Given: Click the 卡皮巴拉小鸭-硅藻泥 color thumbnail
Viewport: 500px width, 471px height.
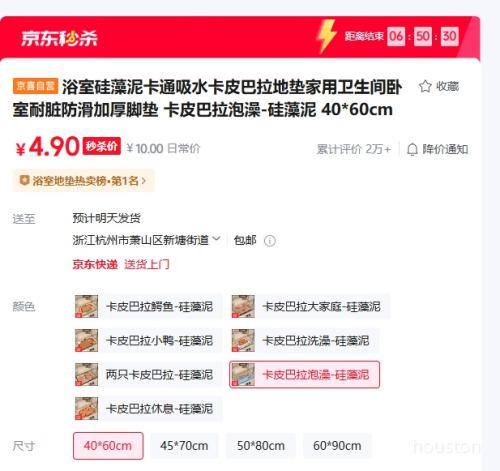Looking at the screenshot, I should pos(86,340).
